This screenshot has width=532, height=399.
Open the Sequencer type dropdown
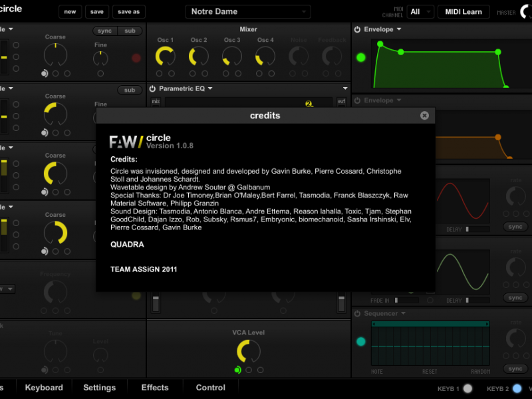pyautogui.click(x=403, y=313)
